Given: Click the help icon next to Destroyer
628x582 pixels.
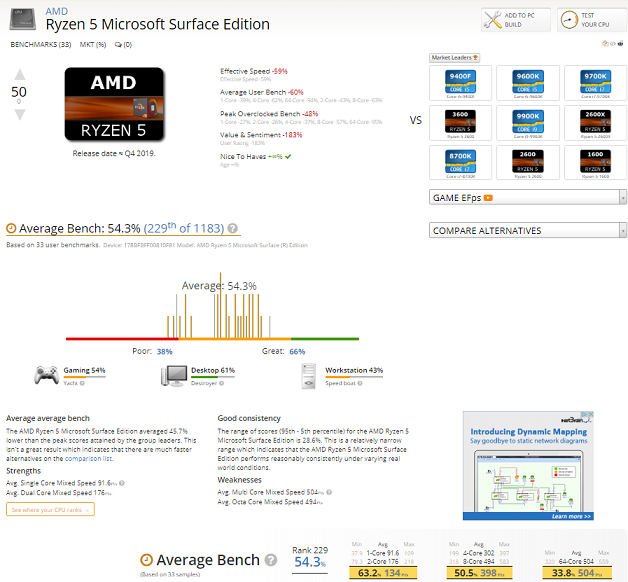Looking at the screenshot, I should (221, 383).
